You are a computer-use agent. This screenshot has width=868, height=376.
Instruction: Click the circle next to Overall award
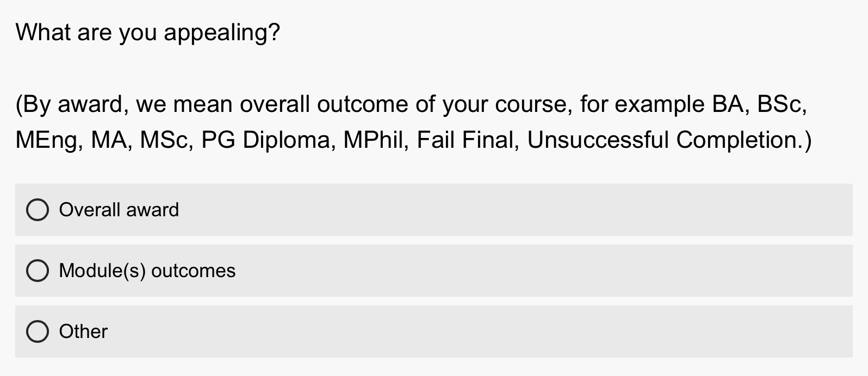37,210
